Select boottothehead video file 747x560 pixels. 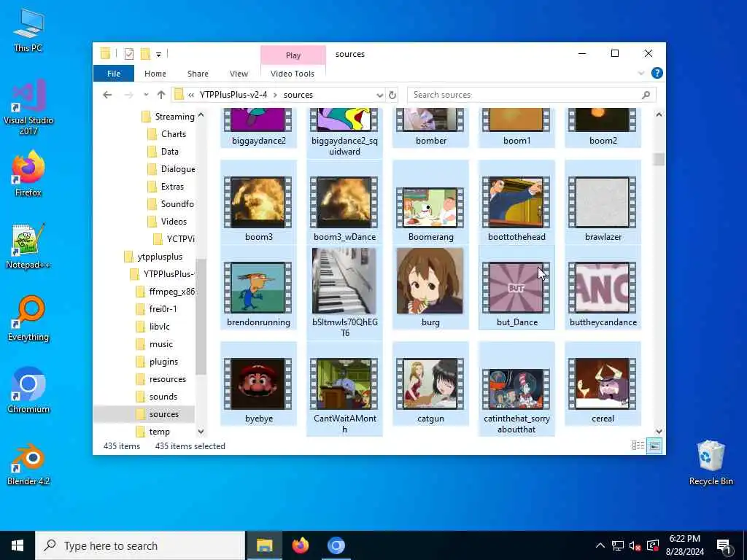point(516,201)
